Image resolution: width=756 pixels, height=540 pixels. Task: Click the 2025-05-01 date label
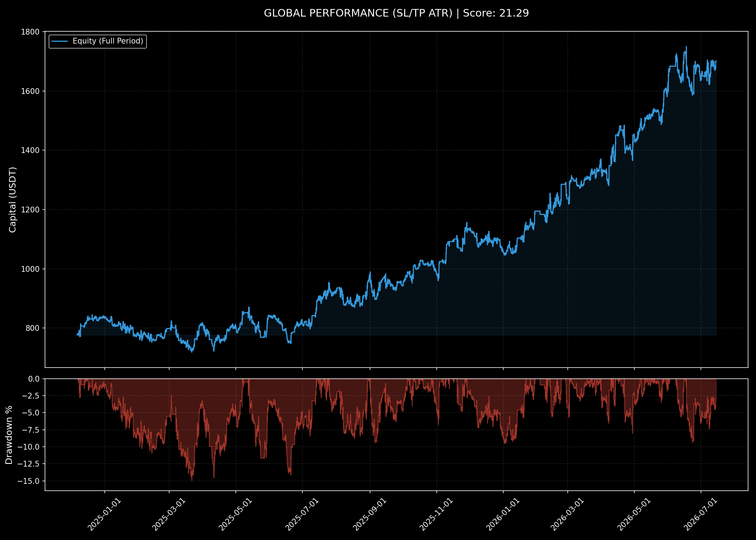(x=235, y=514)
